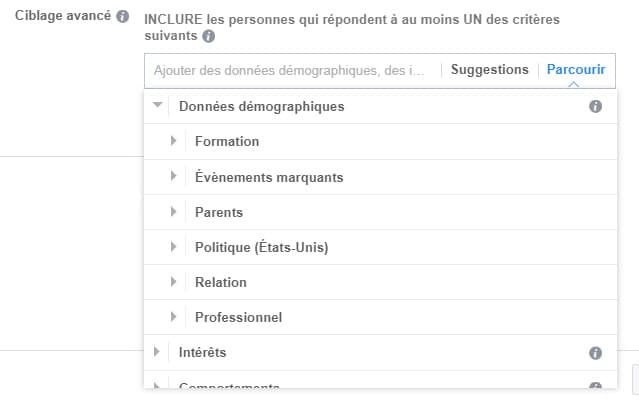This screenshot has height=401, width=639.
Task: Open info icon on Intérêts row
Action: point(595,353)
